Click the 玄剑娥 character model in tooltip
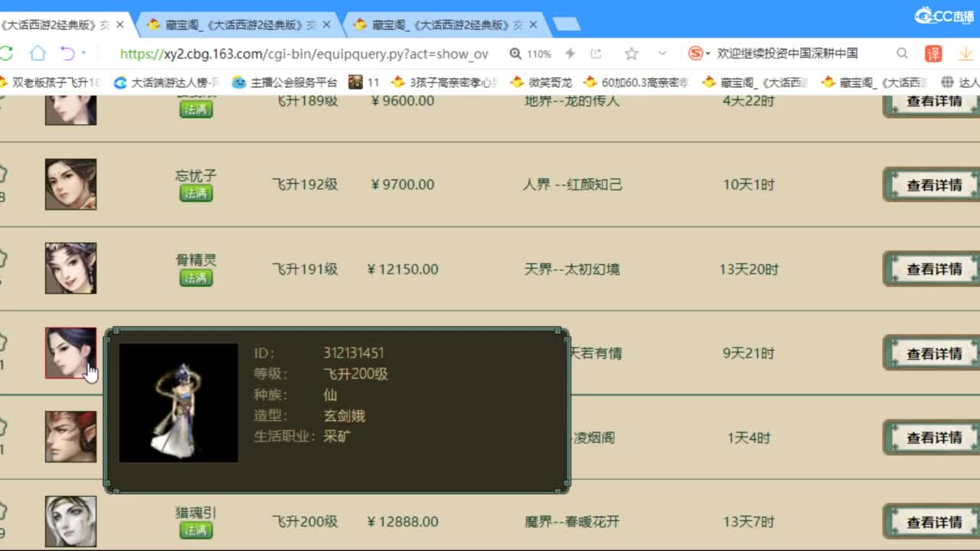The height and width of the screenshot is (551, 980). [178, 403]
